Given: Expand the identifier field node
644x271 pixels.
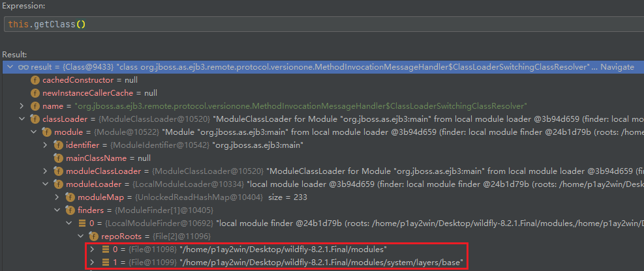Looking at the screenshot, I should click(x=45, y=145).
